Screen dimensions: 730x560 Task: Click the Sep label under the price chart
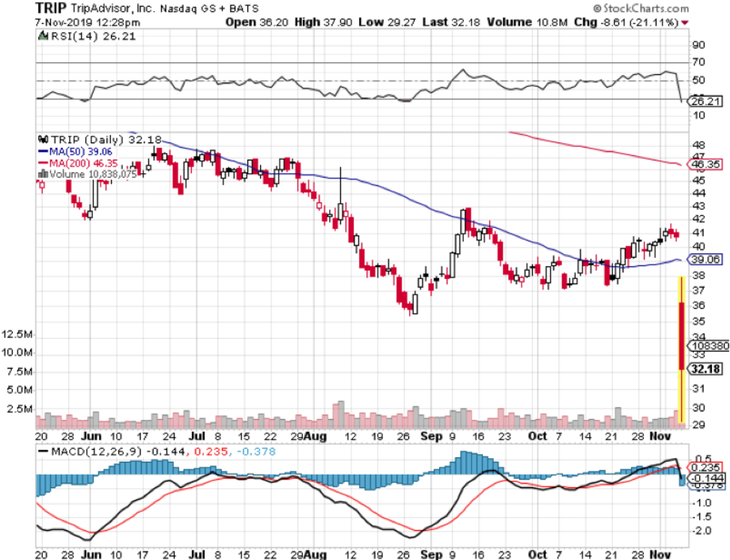click(x=431, y=436)
